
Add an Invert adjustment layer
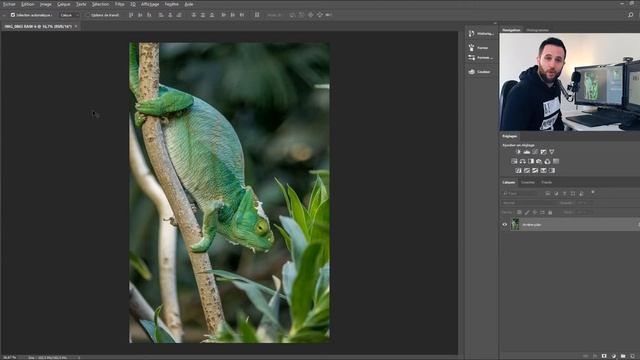(x=518, y=170)
